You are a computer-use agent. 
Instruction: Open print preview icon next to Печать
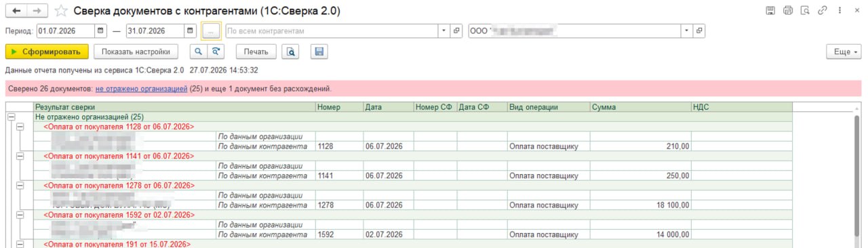tap(291, 52)
